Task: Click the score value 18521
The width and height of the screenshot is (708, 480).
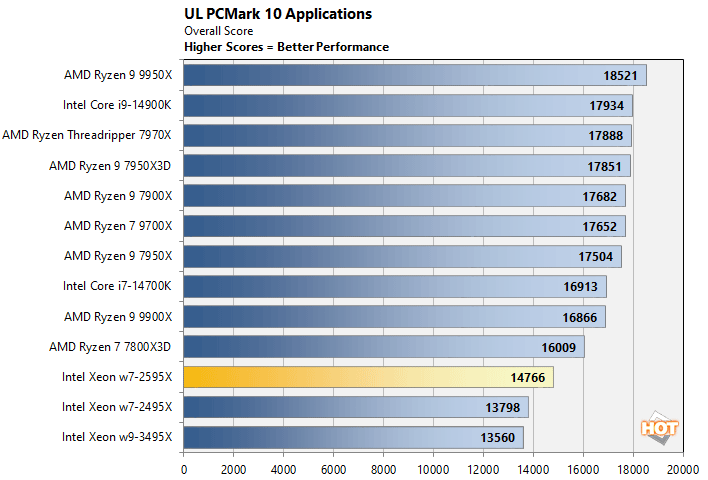Action: 620,75
